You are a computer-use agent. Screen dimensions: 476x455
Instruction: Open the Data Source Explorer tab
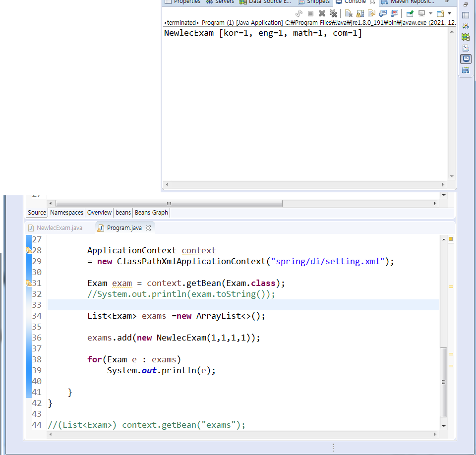[265, 2]
